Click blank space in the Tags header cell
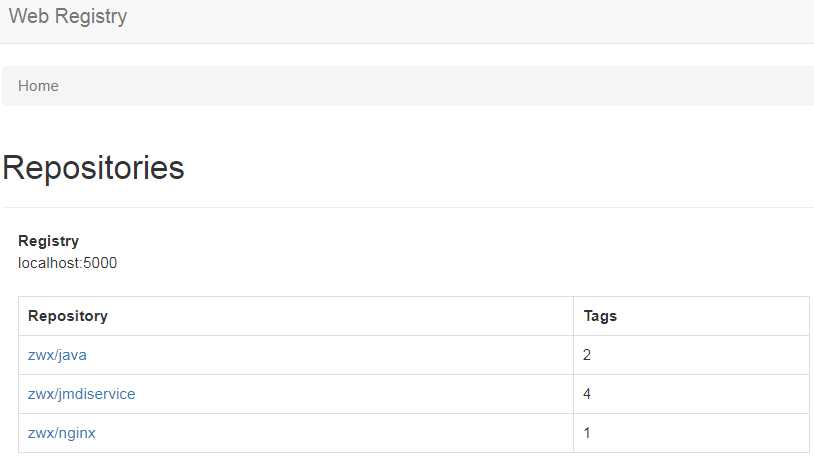Image resolution: width=814 pixels, height=467 pixels. [711, 315]
